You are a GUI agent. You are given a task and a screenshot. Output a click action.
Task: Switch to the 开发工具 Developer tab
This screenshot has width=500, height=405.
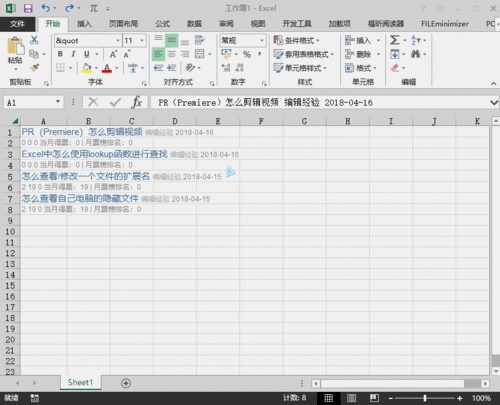(297, 24)
